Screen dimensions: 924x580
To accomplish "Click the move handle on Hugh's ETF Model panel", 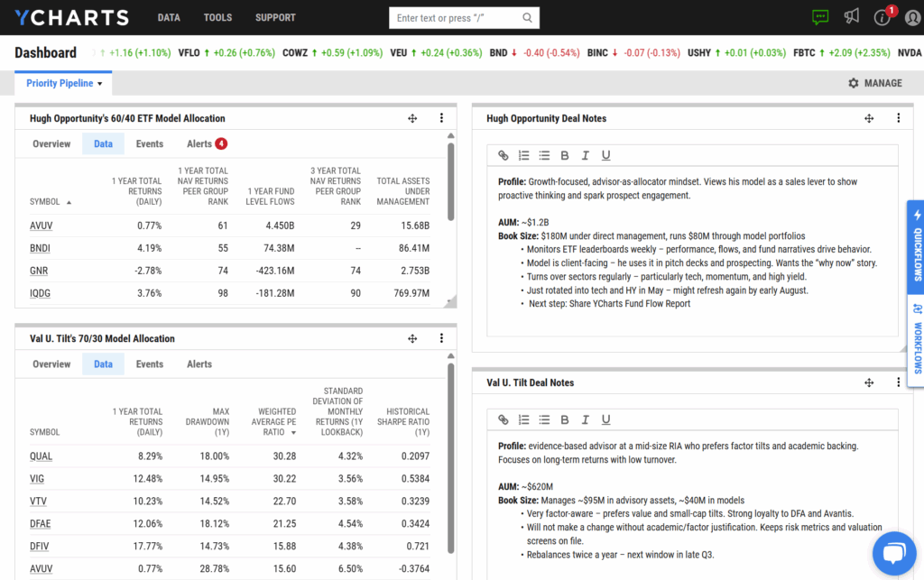I will (x=412, y=118).
